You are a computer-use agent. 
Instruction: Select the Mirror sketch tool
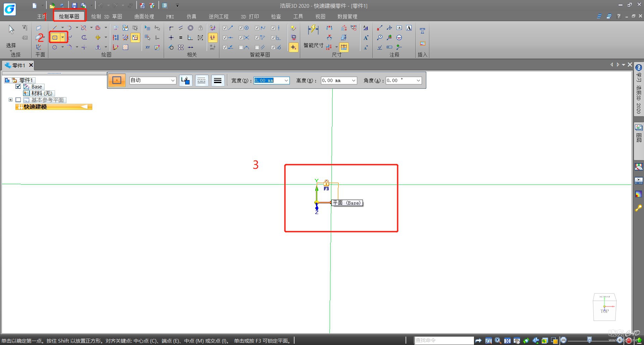[x=98, y=47]
